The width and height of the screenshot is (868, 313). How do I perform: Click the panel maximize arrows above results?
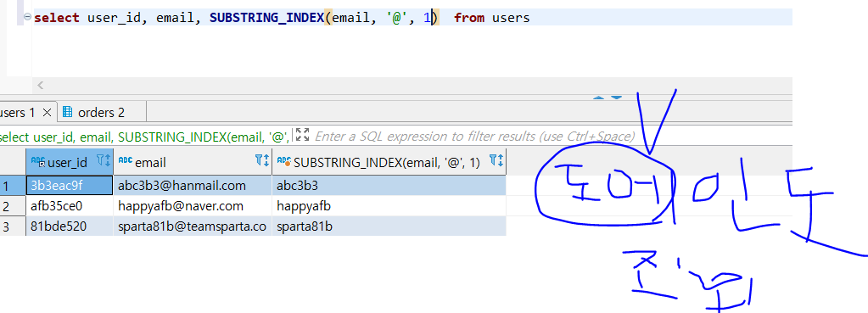coord(608,98)
